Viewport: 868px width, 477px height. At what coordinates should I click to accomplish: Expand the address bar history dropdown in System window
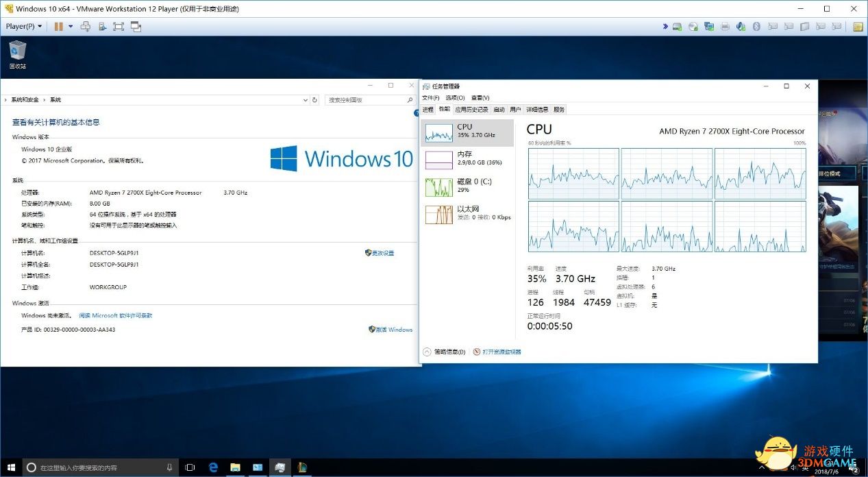pos(306,100)
